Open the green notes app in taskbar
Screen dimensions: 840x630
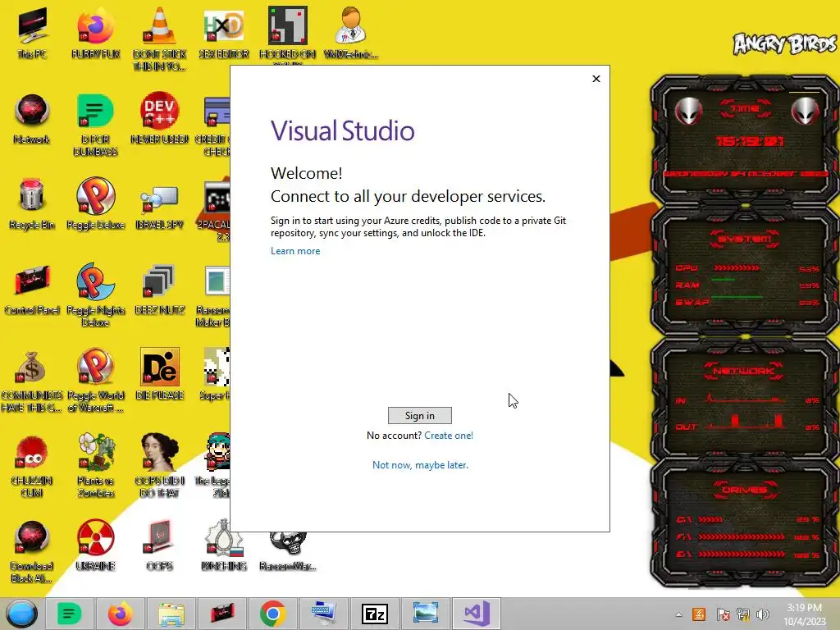coord(69,614)
